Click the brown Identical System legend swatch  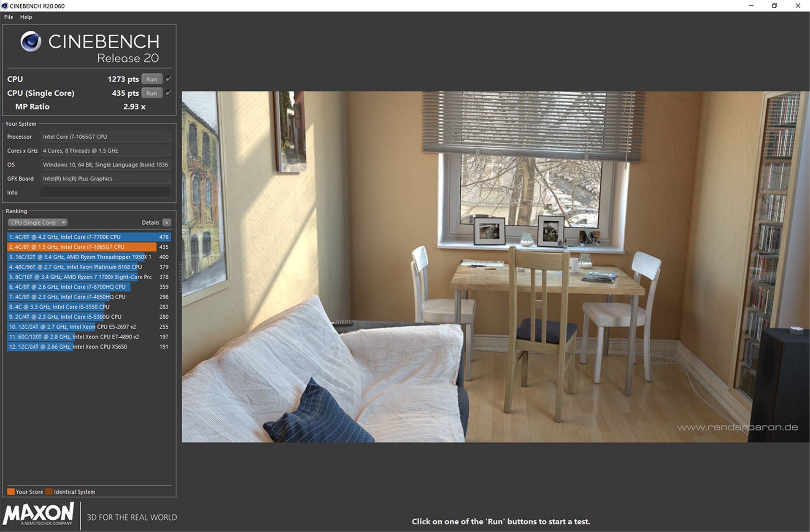[49, 492]
